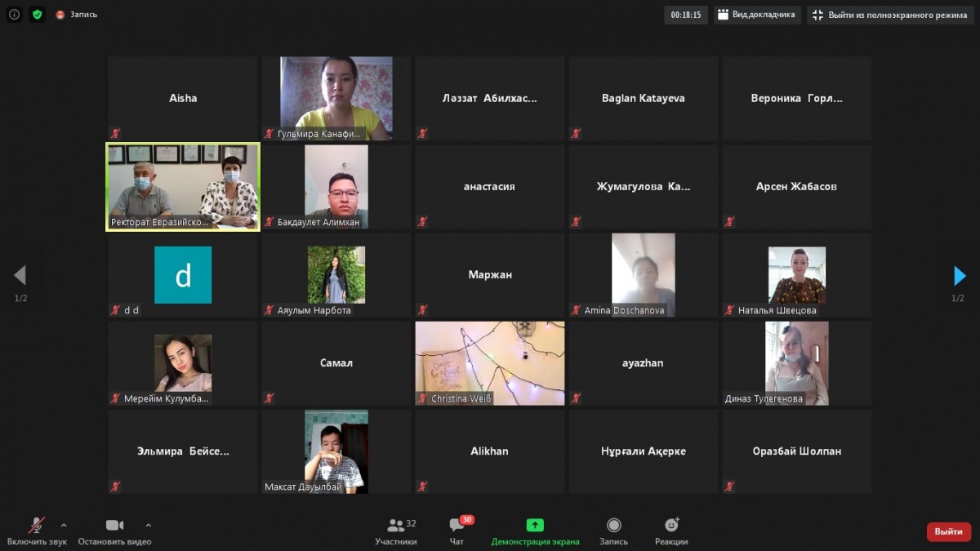980x551 pixels.
Task: Select the Christina Weiß video tile
Action: click(490, 363)
